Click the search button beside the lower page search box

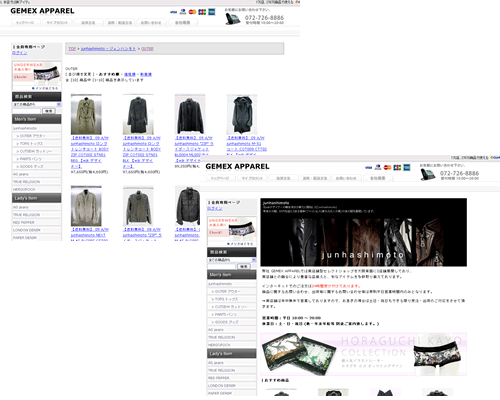pos(244,266)
